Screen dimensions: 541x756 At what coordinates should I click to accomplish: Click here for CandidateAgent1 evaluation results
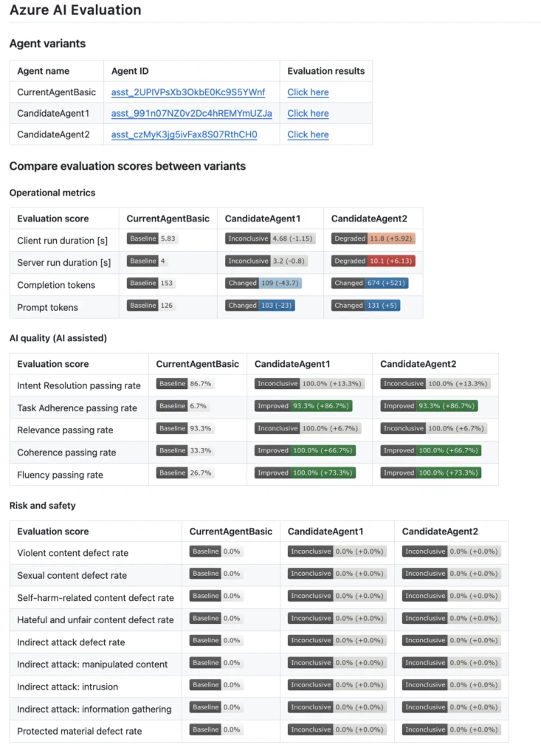(x=308, y=113)
